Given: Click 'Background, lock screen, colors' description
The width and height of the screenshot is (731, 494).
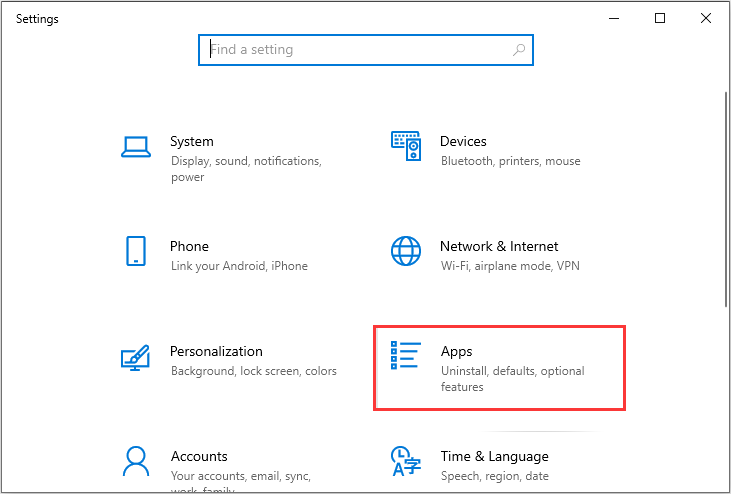Looking at the screenshot, I should click(x=254, y=371).
